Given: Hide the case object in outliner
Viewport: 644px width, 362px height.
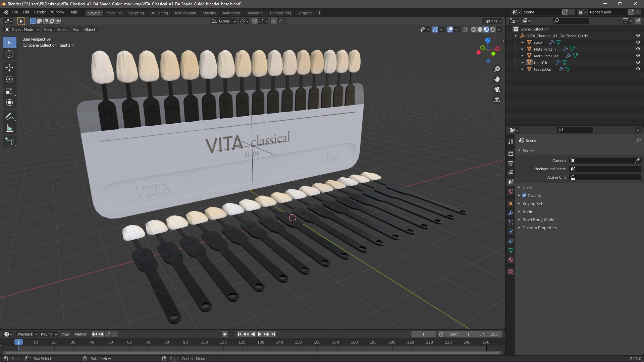Looking at the screenshot, I should pos(638,42).
